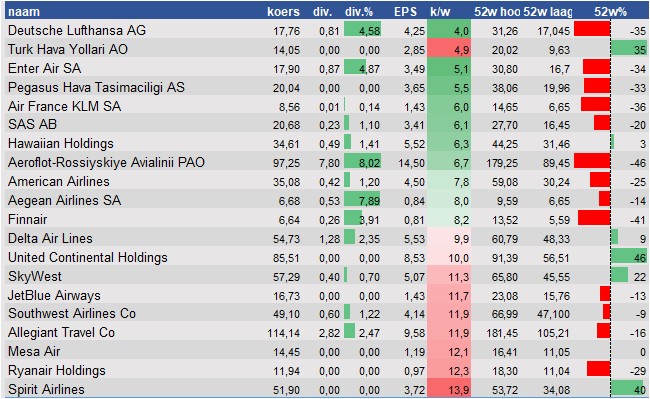Click Air France KLM SA entry
The height and width of the screenshot is (399, 650).
(x=64, y=106)
